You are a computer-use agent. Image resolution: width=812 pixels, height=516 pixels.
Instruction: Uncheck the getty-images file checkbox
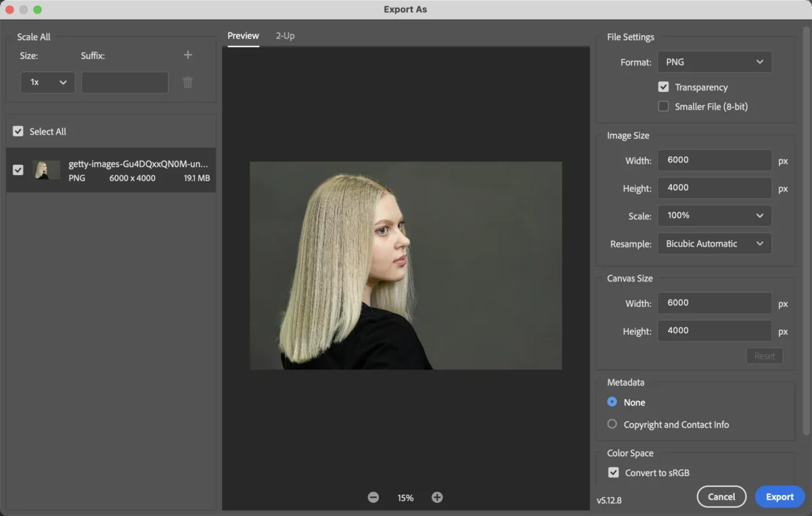(18, 170)
